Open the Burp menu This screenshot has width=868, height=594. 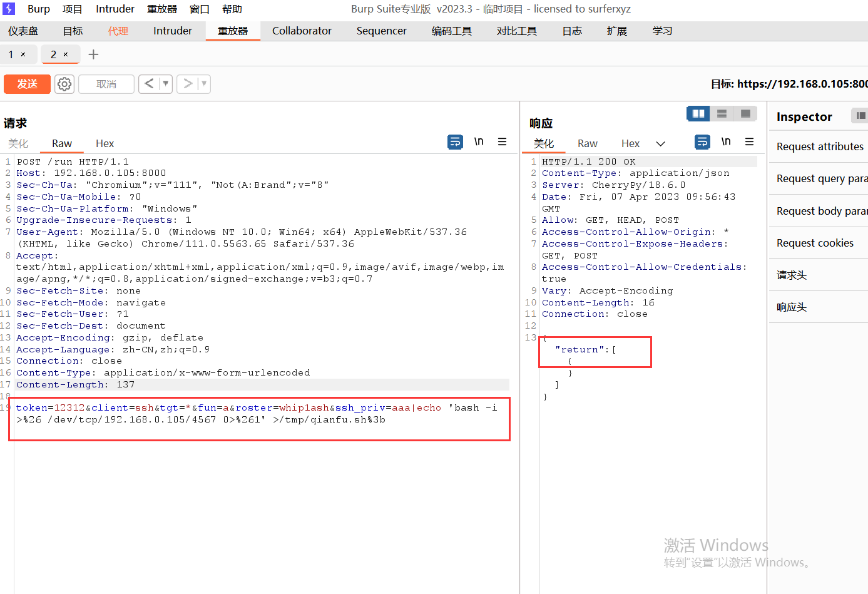(x=39, y=9)
